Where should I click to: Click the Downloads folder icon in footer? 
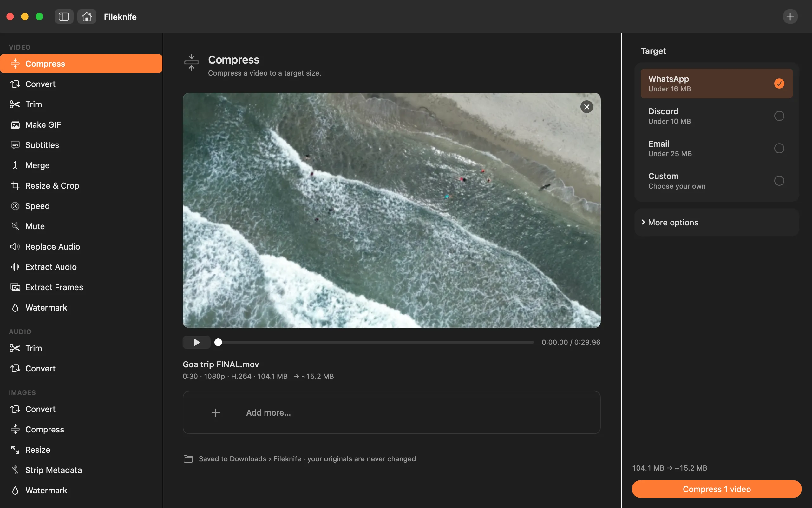[188, 458]
